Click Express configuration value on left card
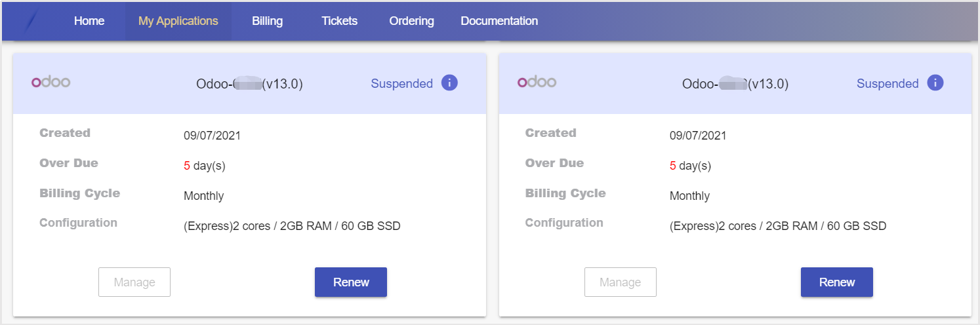The image size is (980, 325). point(292,227)
